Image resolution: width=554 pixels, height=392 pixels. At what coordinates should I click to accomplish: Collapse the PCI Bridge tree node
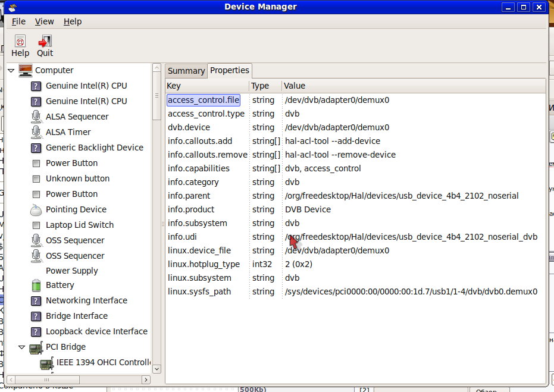[21, 347]
